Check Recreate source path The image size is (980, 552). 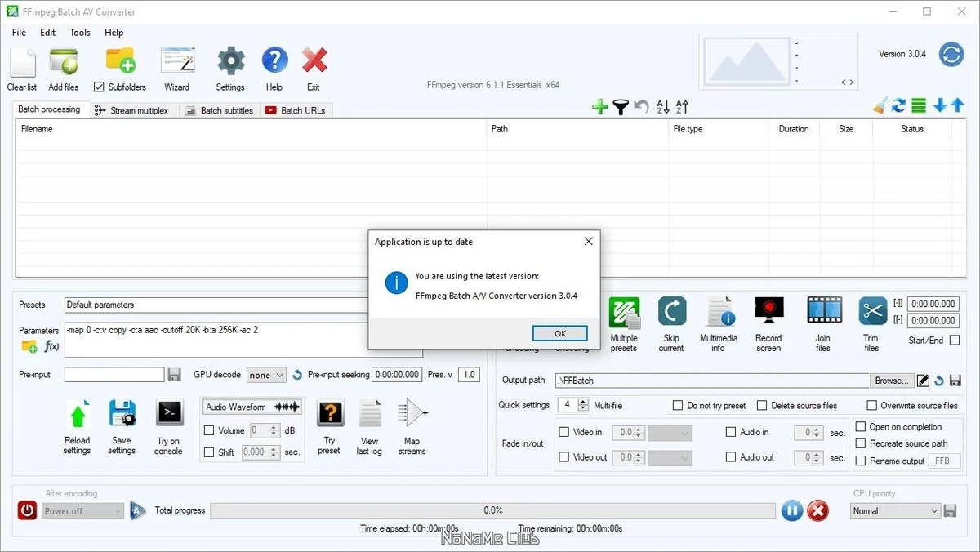[x=861, y=444]
